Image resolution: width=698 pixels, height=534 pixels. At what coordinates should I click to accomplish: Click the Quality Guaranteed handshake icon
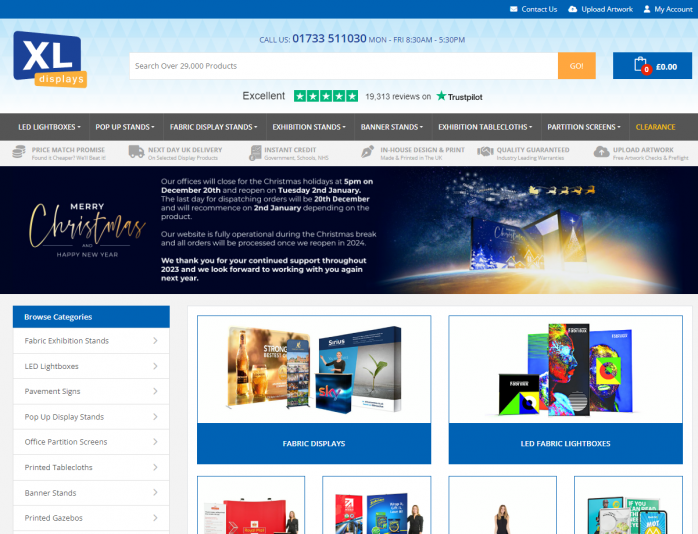click(x=485, y=152)
